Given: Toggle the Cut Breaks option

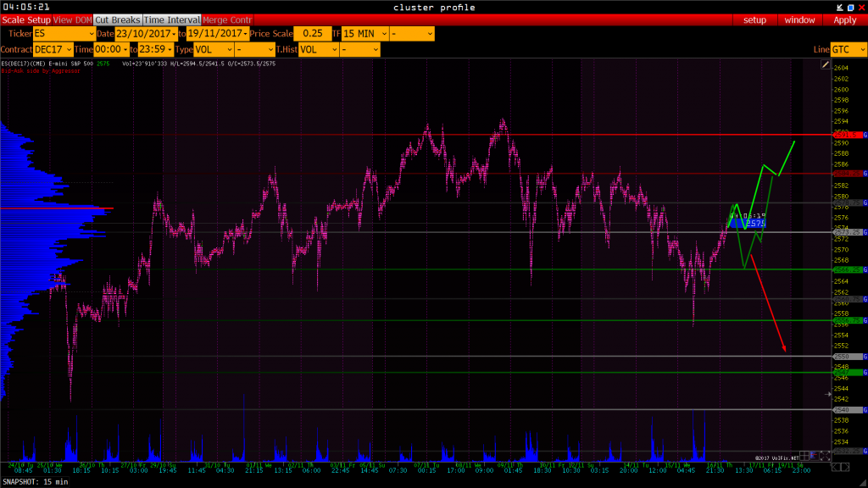Looking at the screenshot, I should (x=118, y=19).
